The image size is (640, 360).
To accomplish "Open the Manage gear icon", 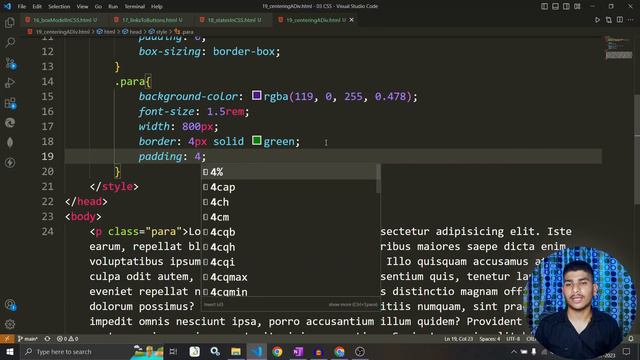I will (x=10, y=324).
